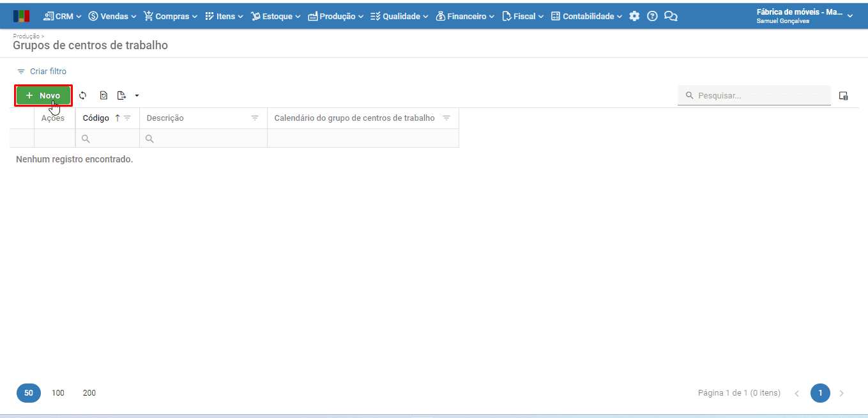868x418 pixels.
Task: Click the Samuel Gonçalves user name
Action: 783,21
